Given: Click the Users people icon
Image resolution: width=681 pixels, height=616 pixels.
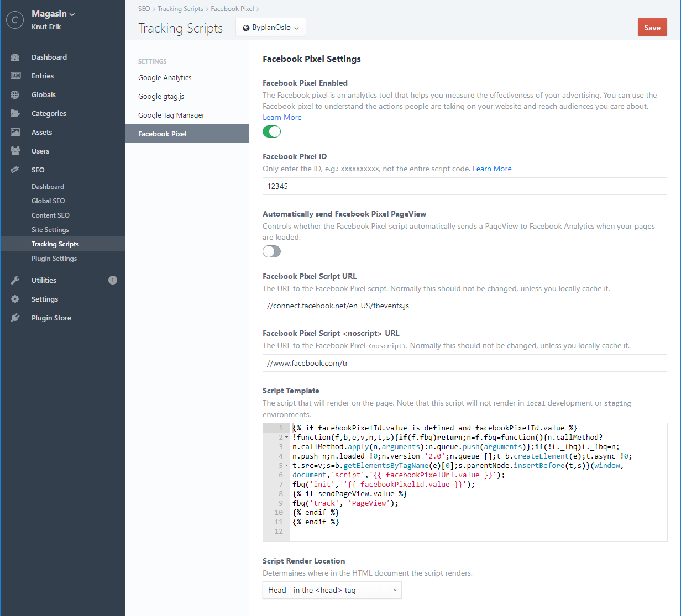Looking at the screenshot, I should coord(15,151).
